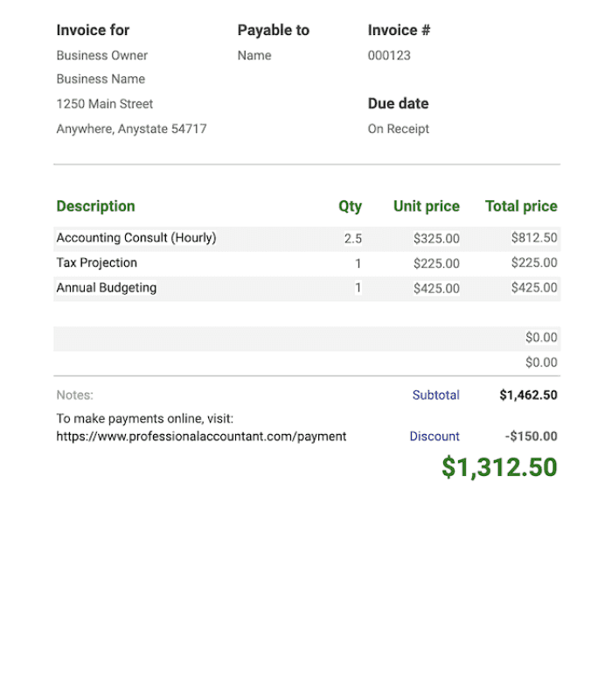Image resolution: width=612 pixels, height=700 pixels.
Task: Select invoice number 000123
Action: [x=389, y=55]
